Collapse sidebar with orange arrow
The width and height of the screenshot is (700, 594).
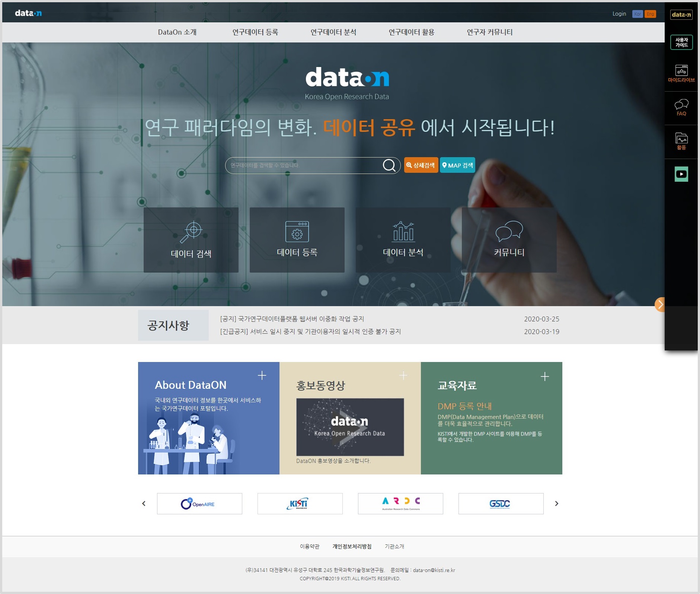(660, 305)
